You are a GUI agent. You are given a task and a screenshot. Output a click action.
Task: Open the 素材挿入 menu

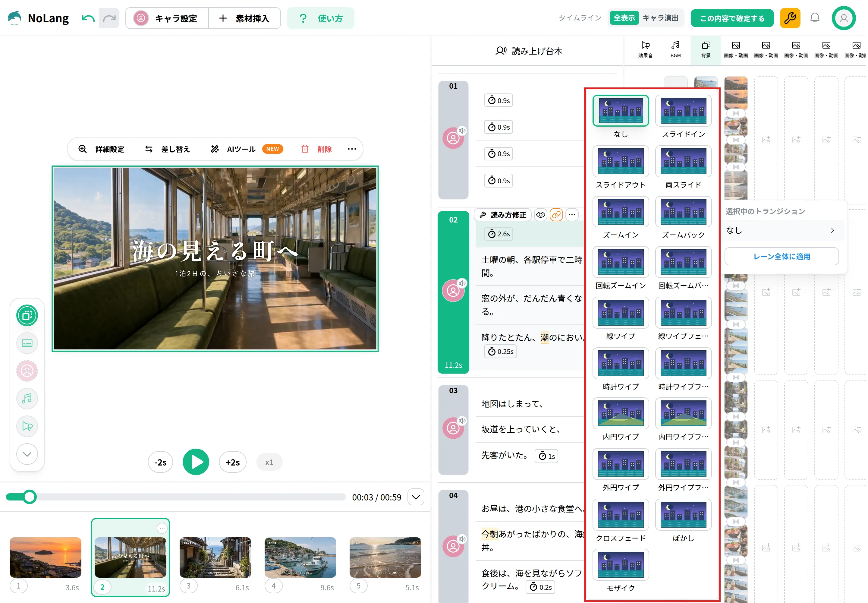[x=245, y=18]
